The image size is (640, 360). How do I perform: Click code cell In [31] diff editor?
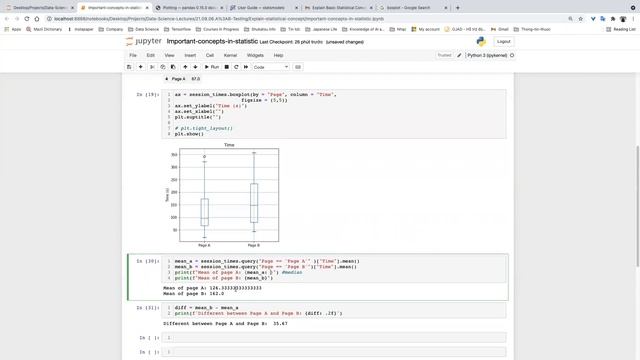[x=334, y=311]
